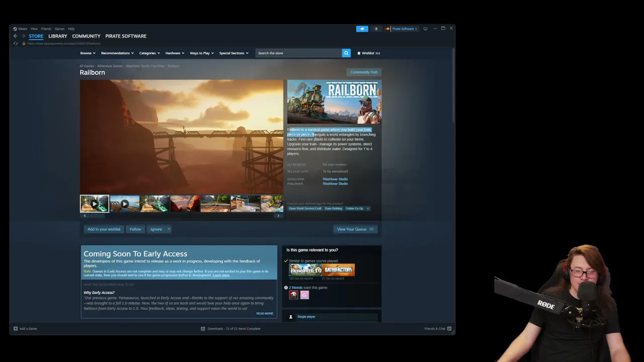Go back using the Steam back arrow
The height and width of the screenshot is (362, 644).
pyautogui.click(x=15, y=36)
